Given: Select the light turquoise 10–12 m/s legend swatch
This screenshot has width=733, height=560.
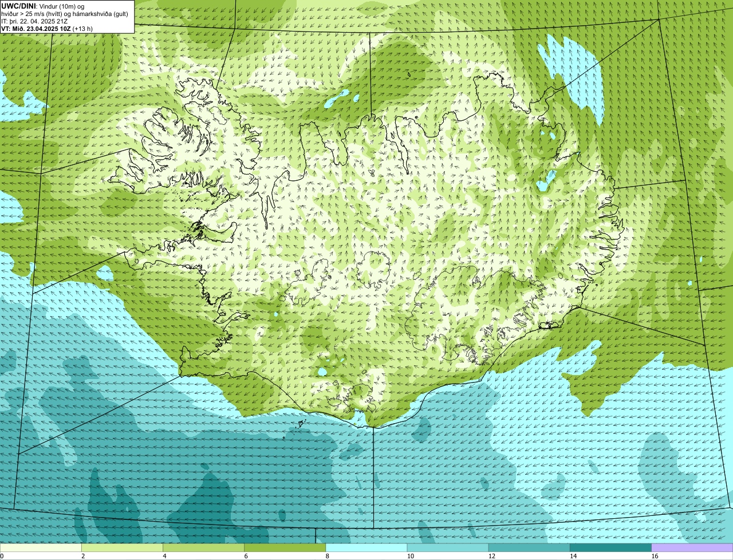Looking at the screenshot, I should coord(448,548).
